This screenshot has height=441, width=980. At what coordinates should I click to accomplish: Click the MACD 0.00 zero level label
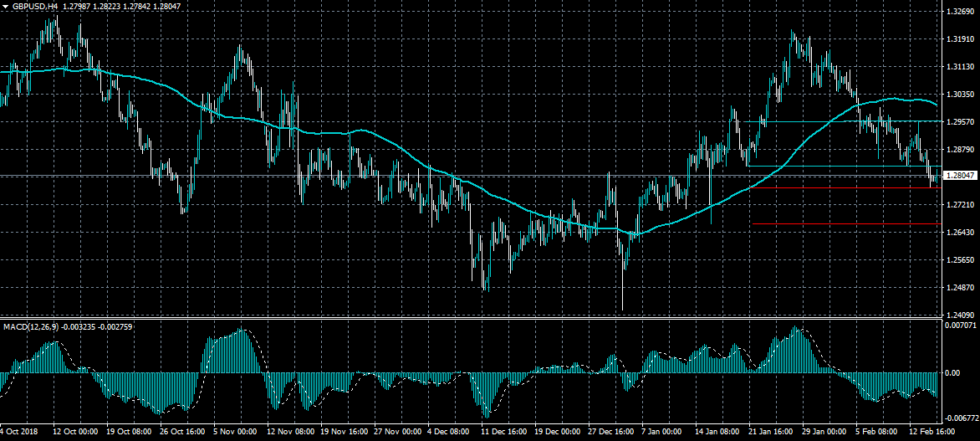click(x=952, y=373)
